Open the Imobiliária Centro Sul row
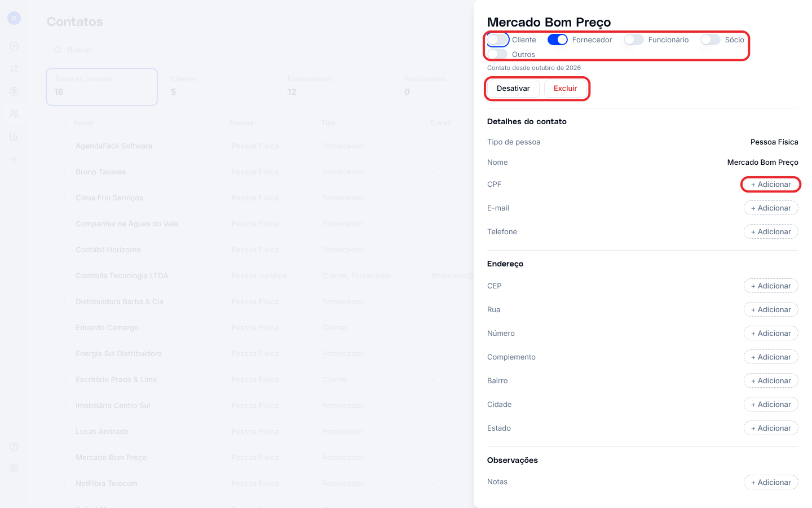 tap(259, 406)
